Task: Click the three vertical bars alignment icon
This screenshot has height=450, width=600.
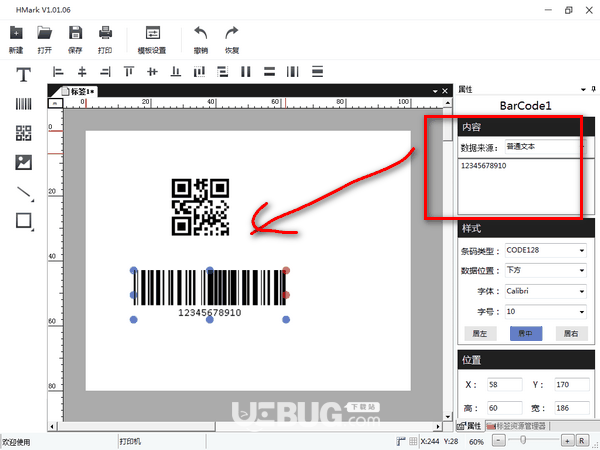Action: click(293, 72)
